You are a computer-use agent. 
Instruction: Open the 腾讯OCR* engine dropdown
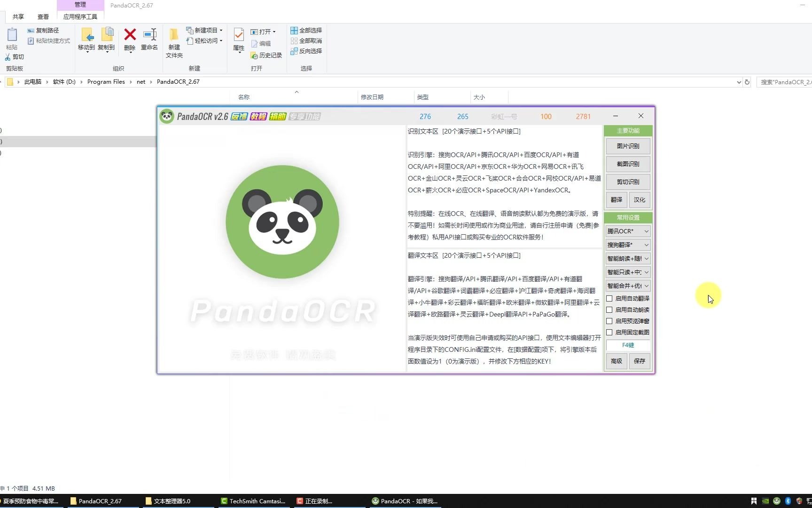pos(628,231)
